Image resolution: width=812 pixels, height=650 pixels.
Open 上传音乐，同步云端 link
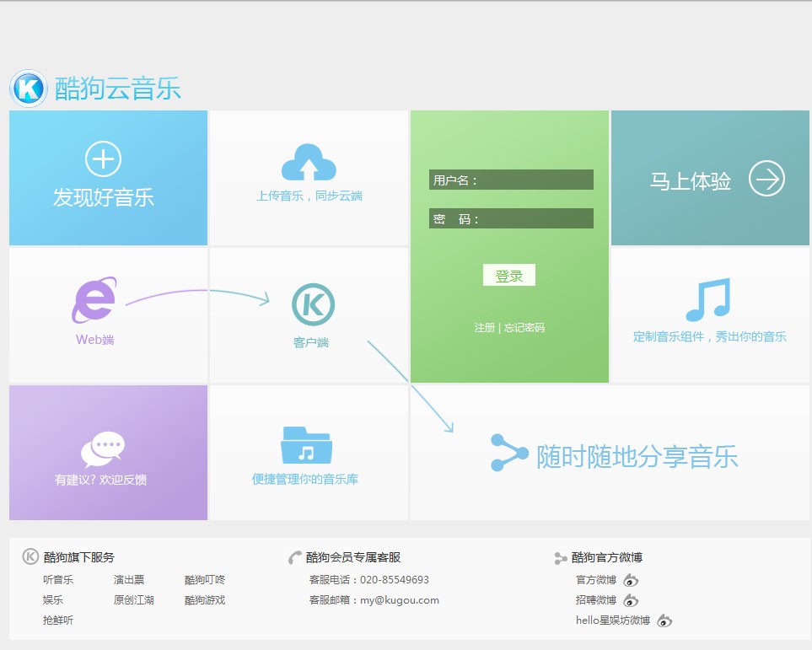309,196
